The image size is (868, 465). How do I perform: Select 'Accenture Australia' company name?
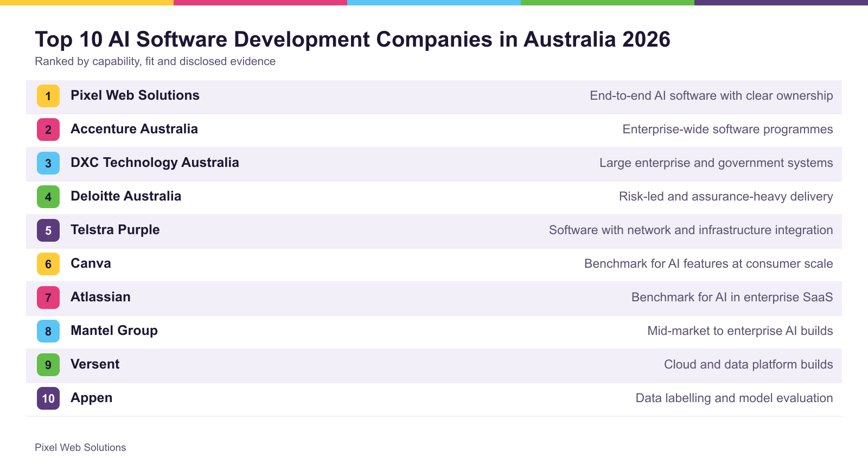[x=134, y=129]
